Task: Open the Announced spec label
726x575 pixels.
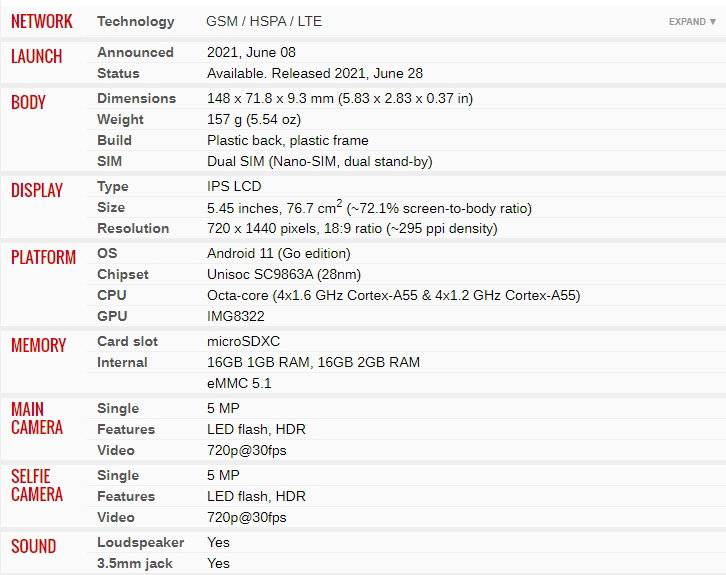Action: point(135,52)
